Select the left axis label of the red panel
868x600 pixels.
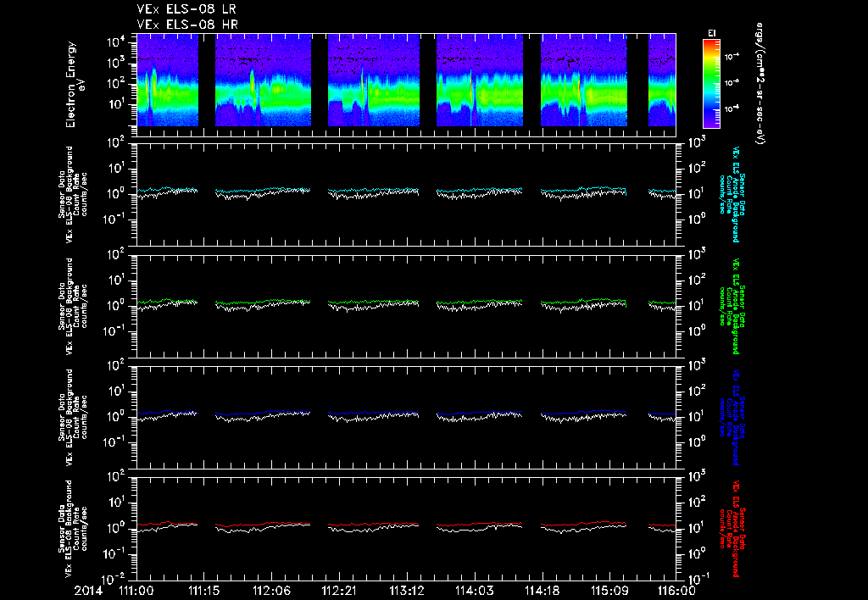click(x=73, y=529)
